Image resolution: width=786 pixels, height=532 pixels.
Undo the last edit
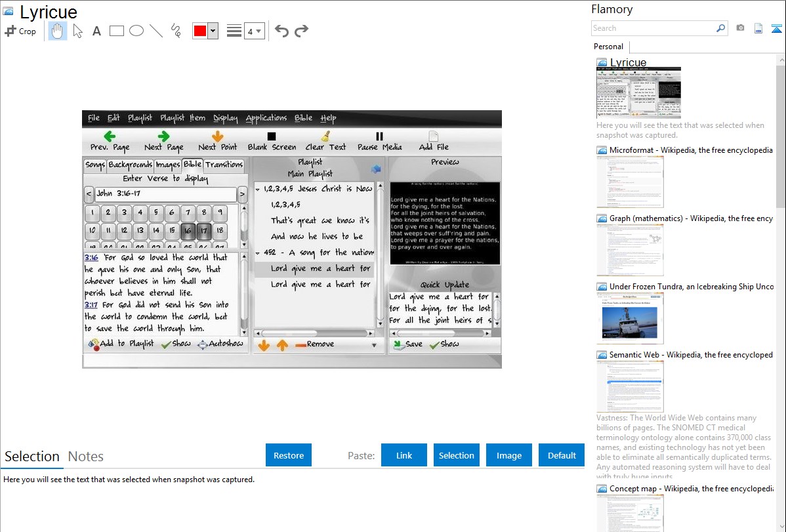[x=281, y=31]
